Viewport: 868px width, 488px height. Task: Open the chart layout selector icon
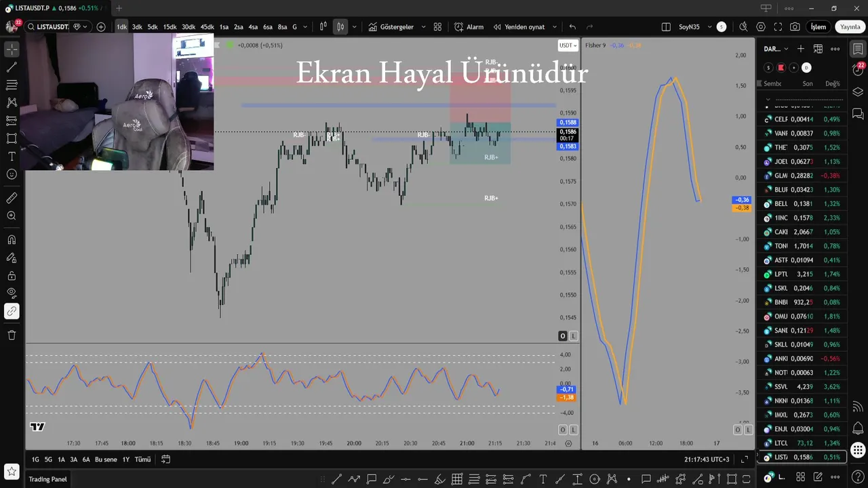[666, 27]
